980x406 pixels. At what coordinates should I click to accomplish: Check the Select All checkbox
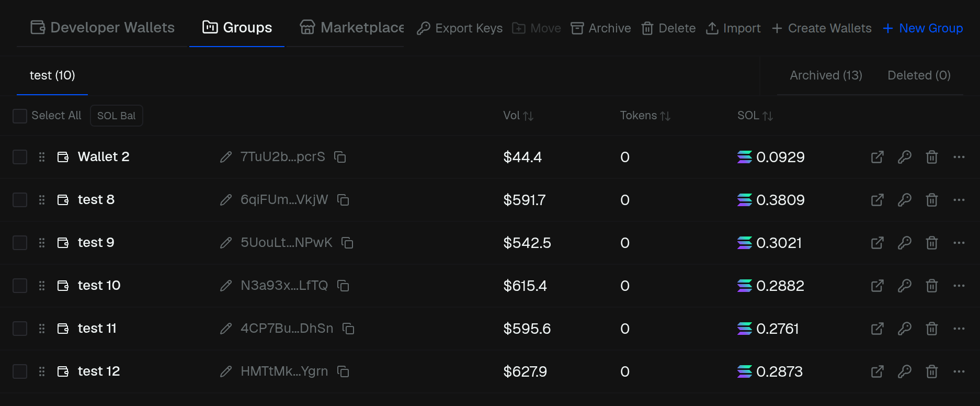(x=20, y=116)
